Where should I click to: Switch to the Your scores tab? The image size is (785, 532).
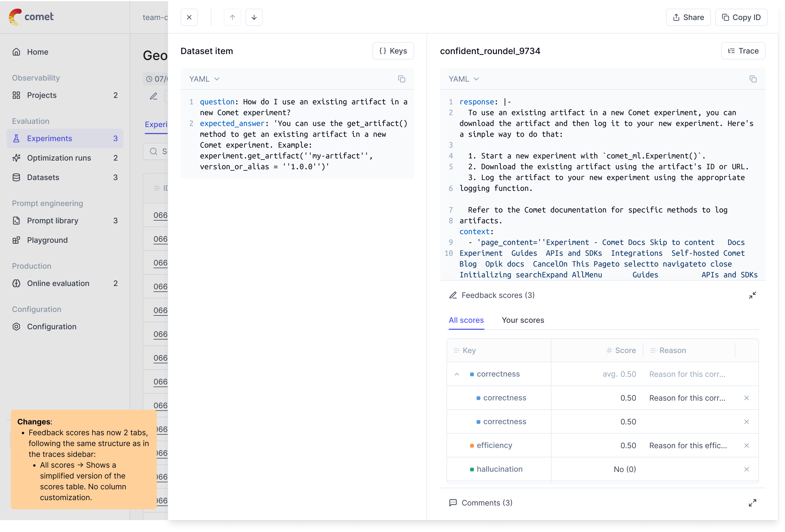[x=523, y=320]
